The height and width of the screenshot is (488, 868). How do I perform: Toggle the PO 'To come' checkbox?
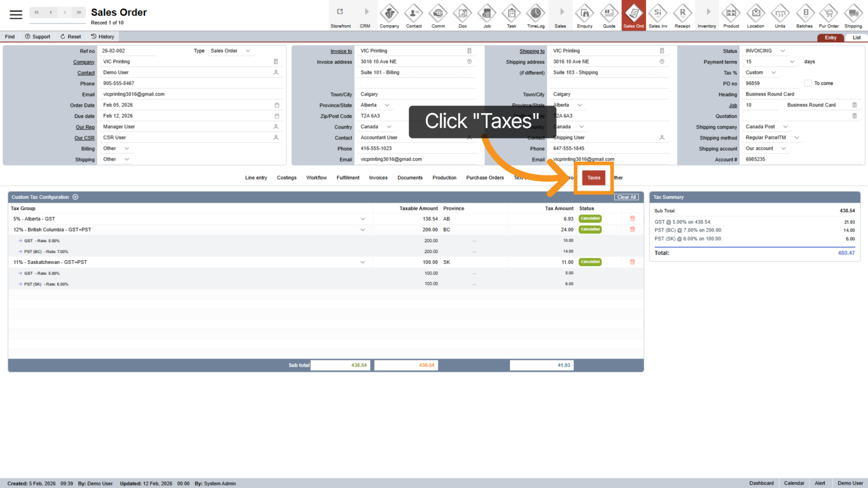(808, 83)
